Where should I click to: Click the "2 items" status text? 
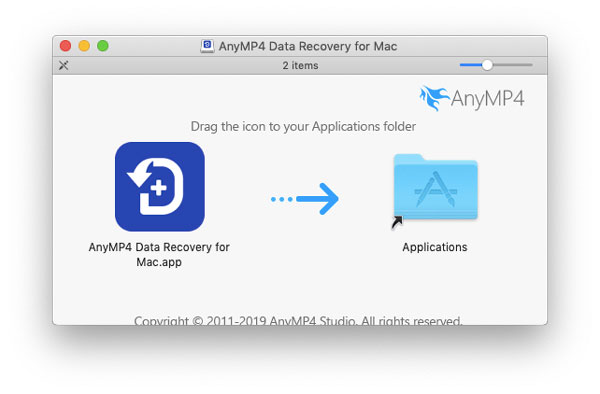[x=300, y=65]
